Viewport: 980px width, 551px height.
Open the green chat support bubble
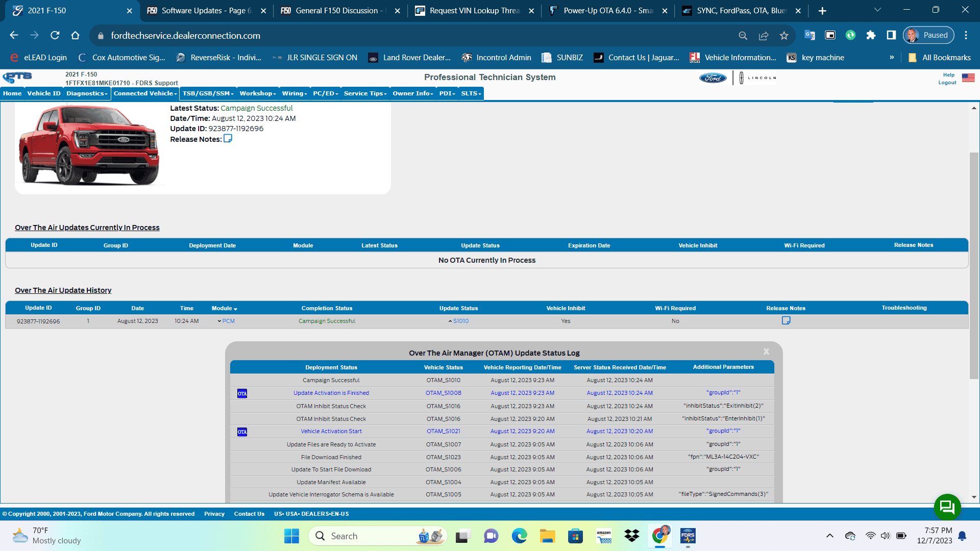point(947,507)
